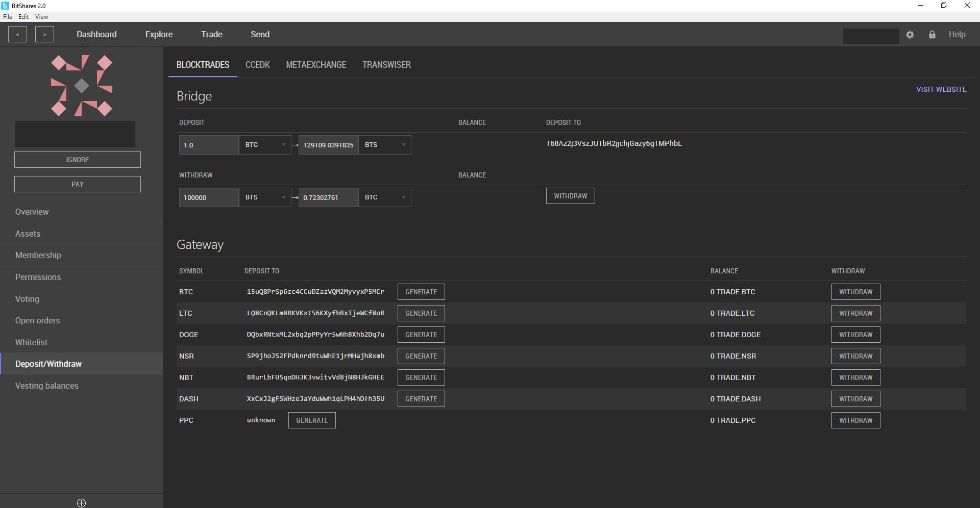
Task: Click the account identicon avatar
Action: [x=82, y=86]
